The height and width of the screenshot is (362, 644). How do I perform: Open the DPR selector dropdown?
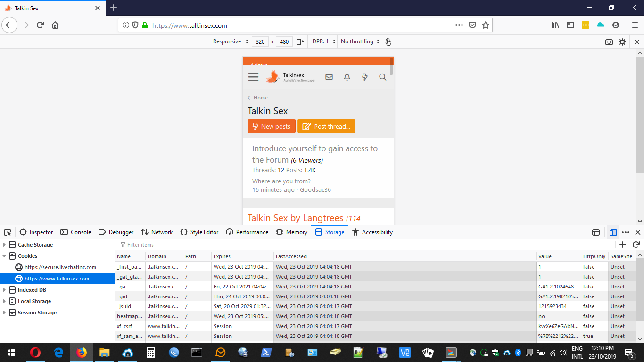(324, 41)
